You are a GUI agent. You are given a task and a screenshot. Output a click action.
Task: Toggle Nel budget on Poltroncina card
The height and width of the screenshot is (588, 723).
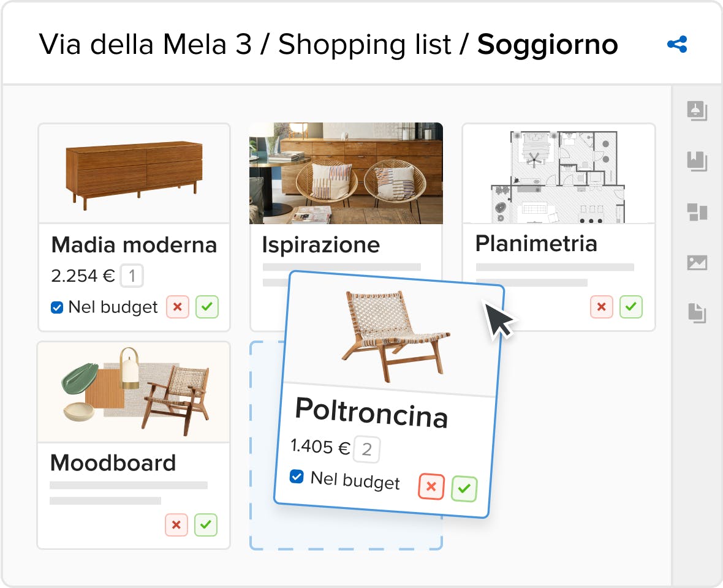pyautogui.click(x=297, y=477)
